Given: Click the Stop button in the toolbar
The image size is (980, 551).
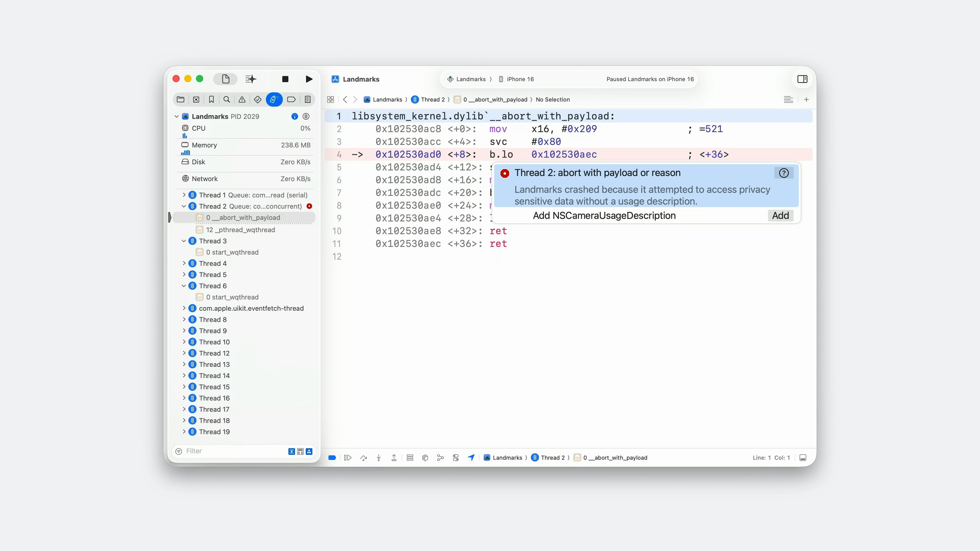Looking at the screenshot, I should click(285, 79).
